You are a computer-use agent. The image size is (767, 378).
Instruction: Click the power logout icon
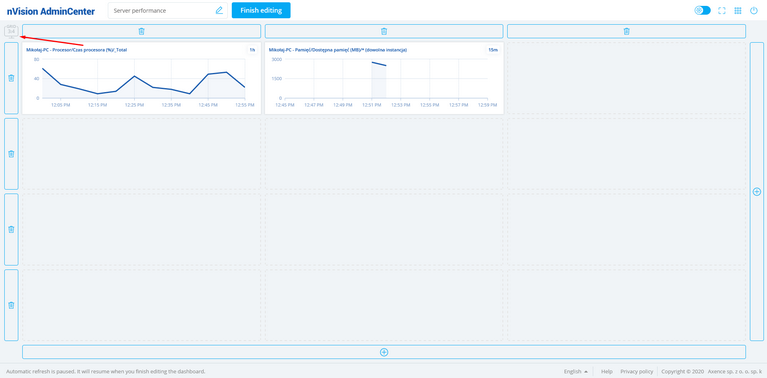tap(754, 10)
